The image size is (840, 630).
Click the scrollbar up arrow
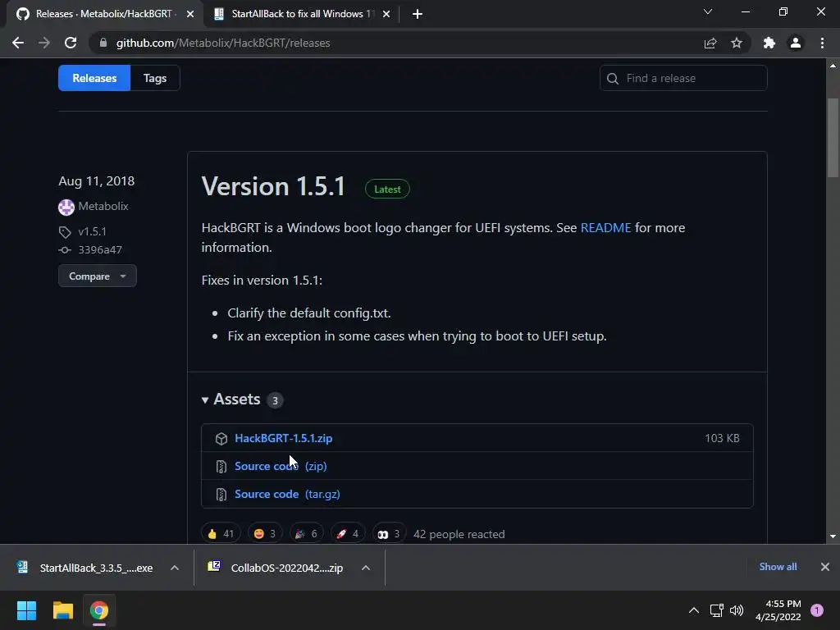[833, 66]
